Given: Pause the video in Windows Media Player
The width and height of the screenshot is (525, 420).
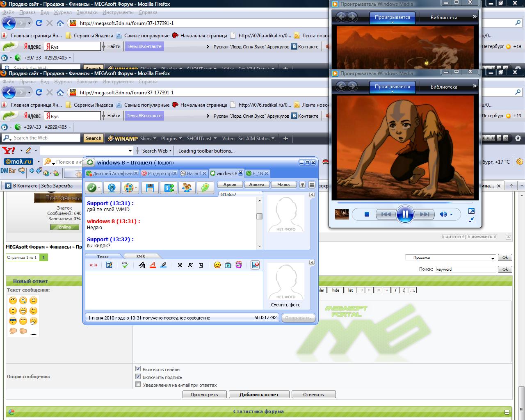Looking at the screenshot, I should click(405, 214).
